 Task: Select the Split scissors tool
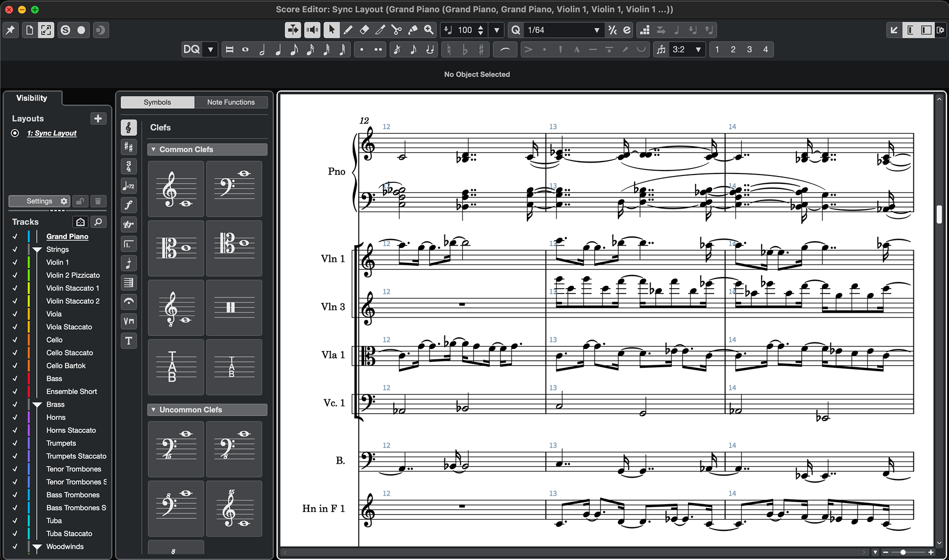click(396, 30)
